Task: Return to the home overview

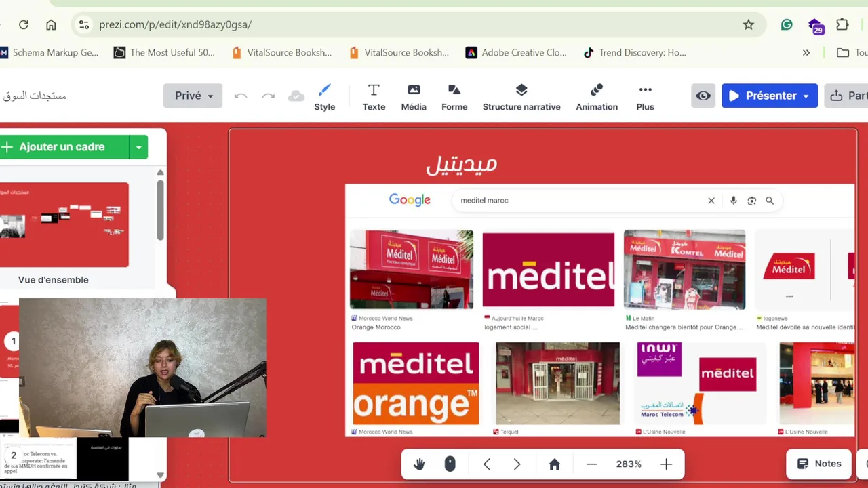Action: coord(554,464)
